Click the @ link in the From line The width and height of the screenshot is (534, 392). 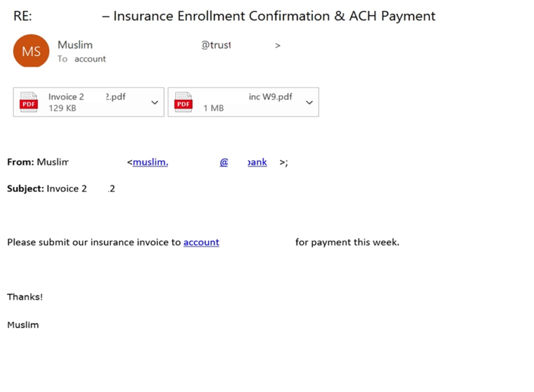click(x=224, y=162)
